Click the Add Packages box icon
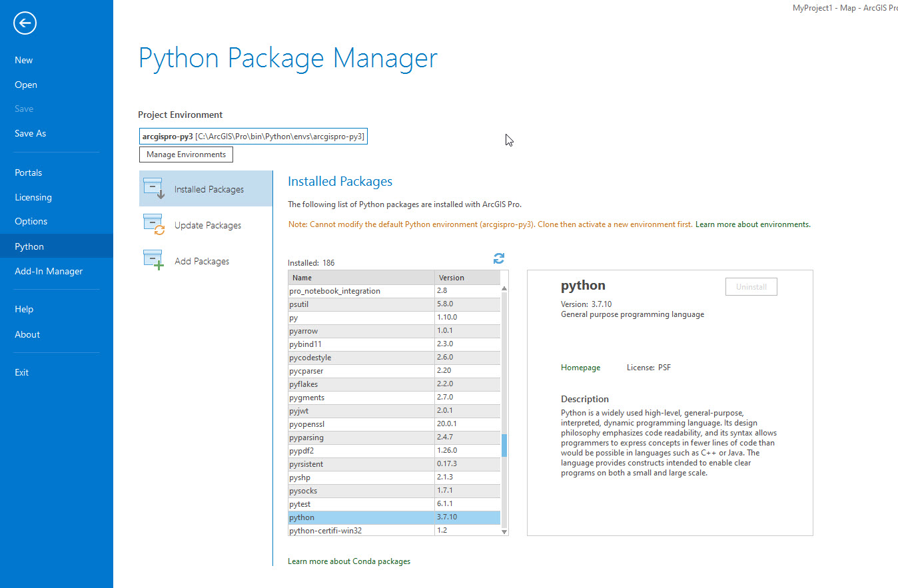898x588 pixels. pos(154,260)
